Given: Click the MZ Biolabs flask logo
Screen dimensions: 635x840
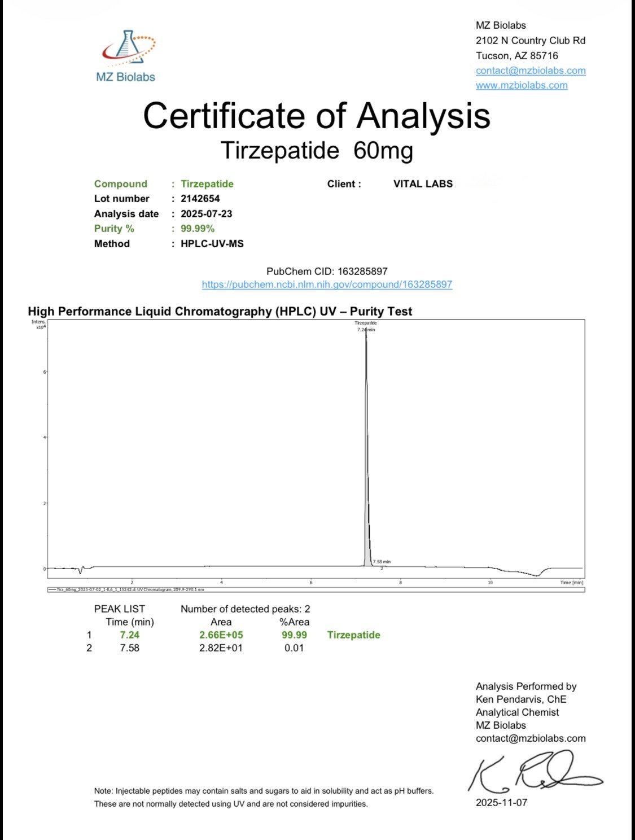Looking at the screenshot, I should pyautogui.click(x=128, y=49).
